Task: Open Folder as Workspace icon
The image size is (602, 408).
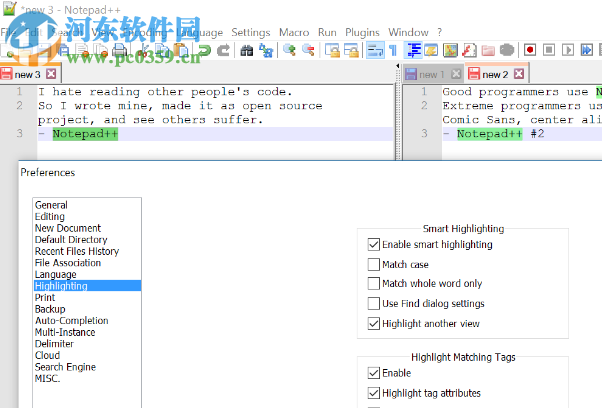Action: [488, 50]
